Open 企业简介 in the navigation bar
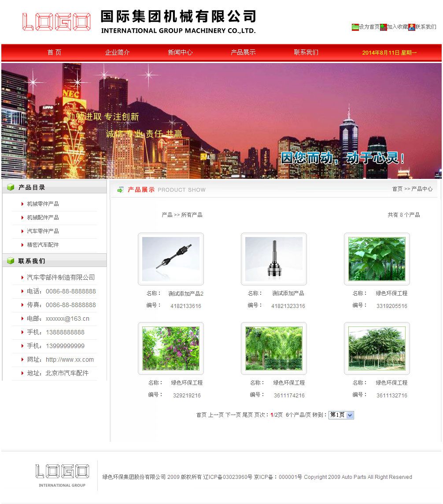The image size is (443, 504). tap(117, 52)
